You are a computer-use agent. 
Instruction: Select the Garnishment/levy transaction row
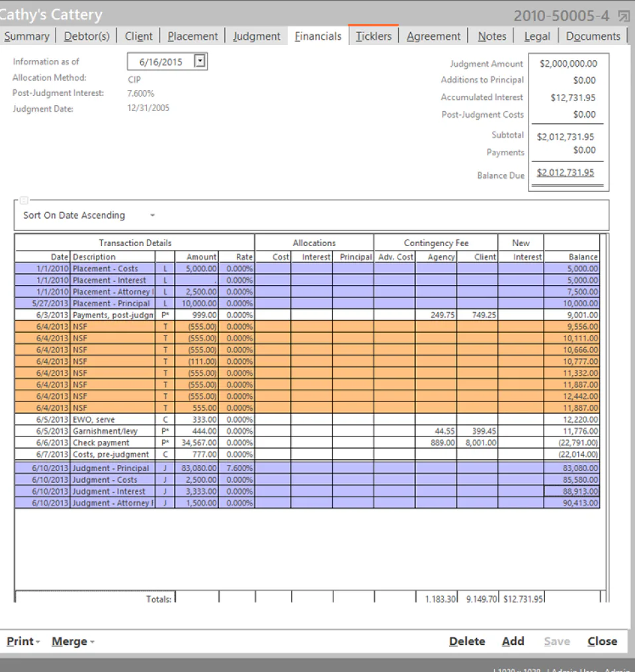point(307,431)
